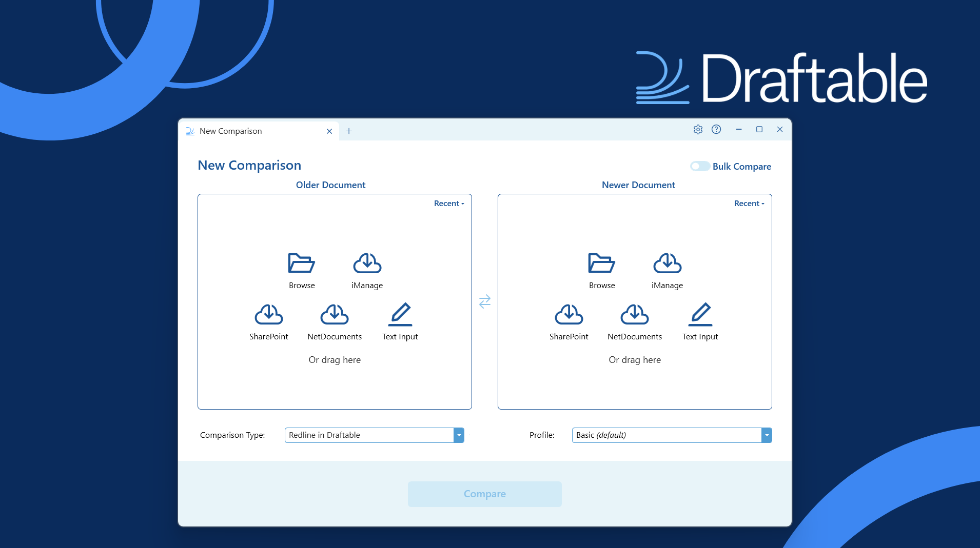
Task: Expand Recent list in Older Document
Action: pyautogui.click(x=449, y=204)
